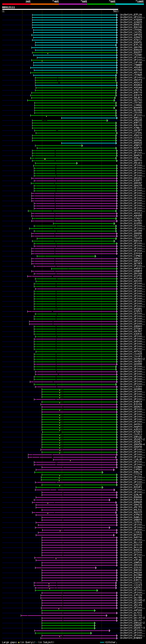Image resolution: width=146 pixels, height=644 pixels.
Task: Open hit UniRef100_A7QD89
Action: 131,20
